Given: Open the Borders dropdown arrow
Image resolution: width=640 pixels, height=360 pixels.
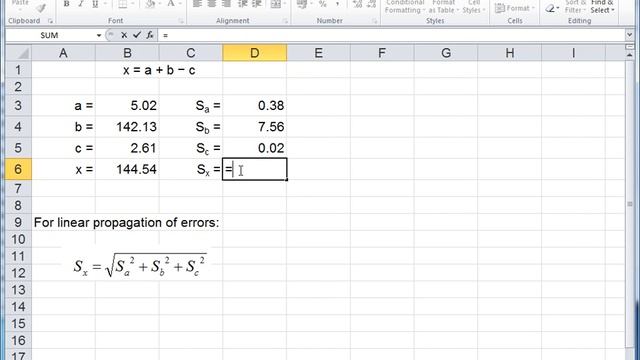Looking at the screenshot, I should pyautogui.click(x=133, y=4).
